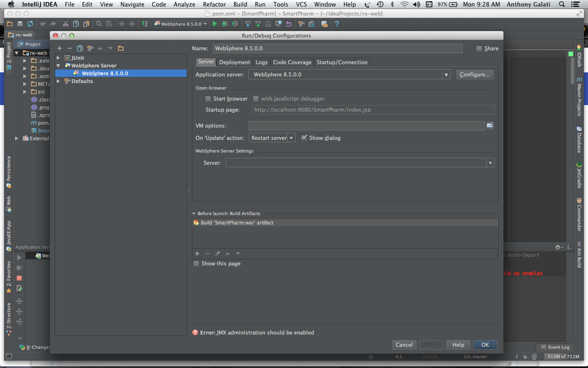The height and width of the screenshot is (368, 588).
Task: Expand the JUnit tree node
Action: pyautogui.click(x=58, y=58)
